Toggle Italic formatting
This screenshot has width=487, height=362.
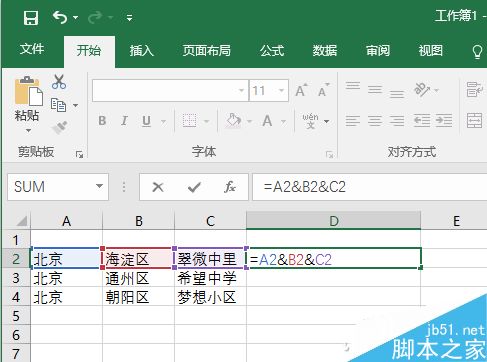tap(124, 121)
